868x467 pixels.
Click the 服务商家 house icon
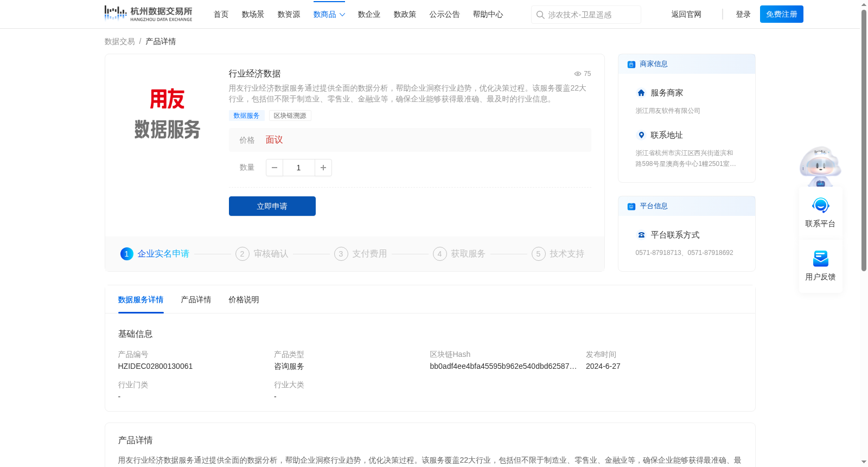(x=641, y=93)
